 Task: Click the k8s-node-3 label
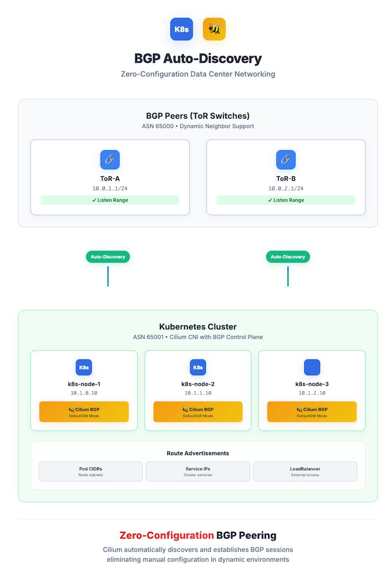312,384
